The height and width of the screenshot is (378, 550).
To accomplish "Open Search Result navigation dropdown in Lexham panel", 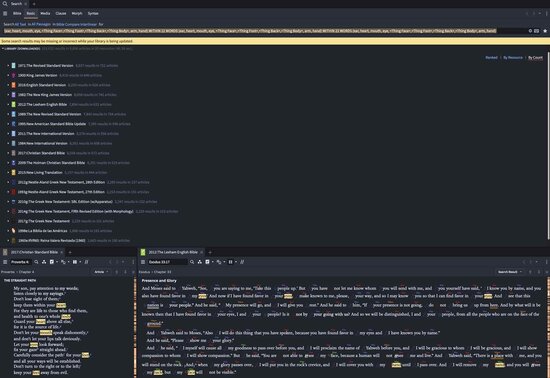I will click(x=510, y=272).
